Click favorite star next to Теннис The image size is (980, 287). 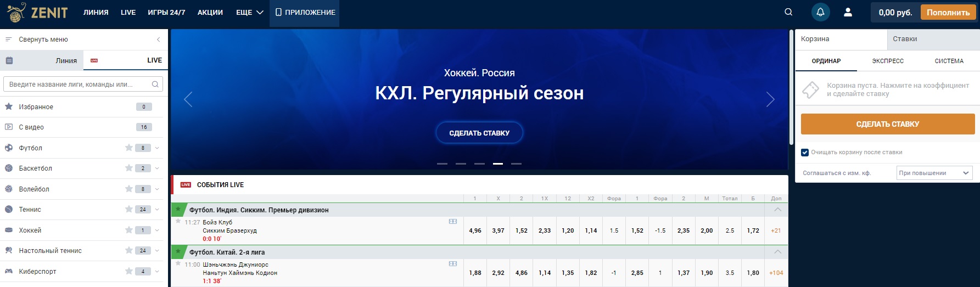tap(129, 209)
